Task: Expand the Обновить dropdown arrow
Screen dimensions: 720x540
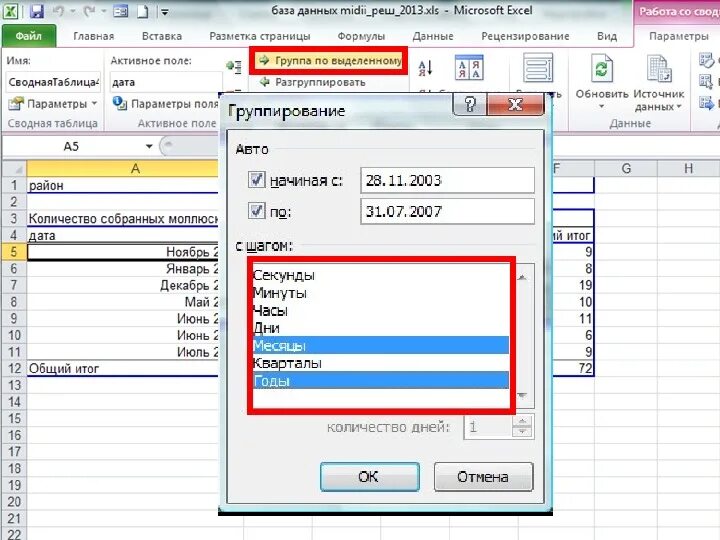Action: 602,107
